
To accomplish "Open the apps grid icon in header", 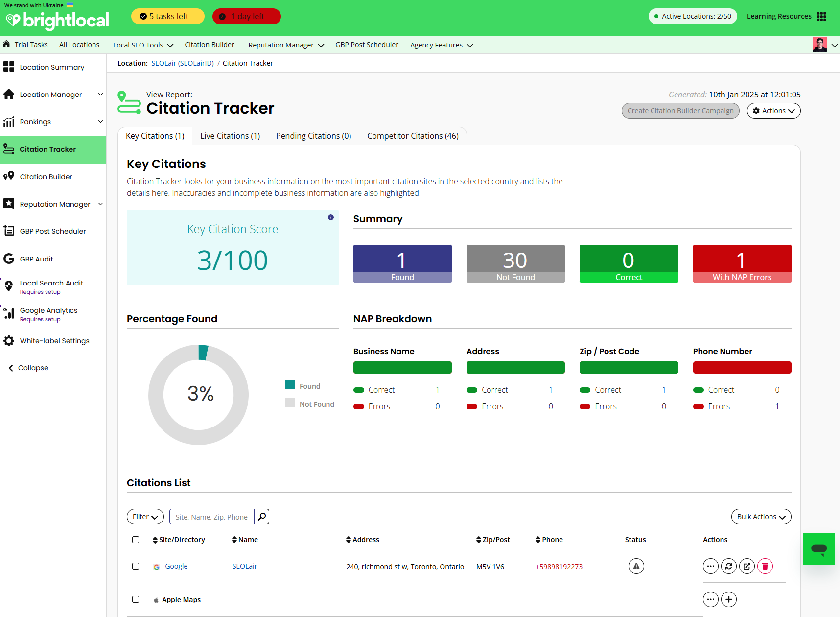I will click(x=821, y=17).
